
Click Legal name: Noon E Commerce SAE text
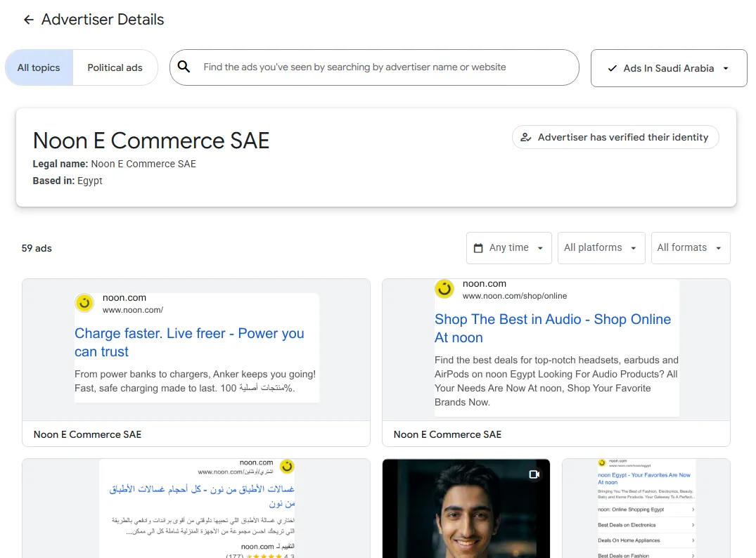click(114, 164)
